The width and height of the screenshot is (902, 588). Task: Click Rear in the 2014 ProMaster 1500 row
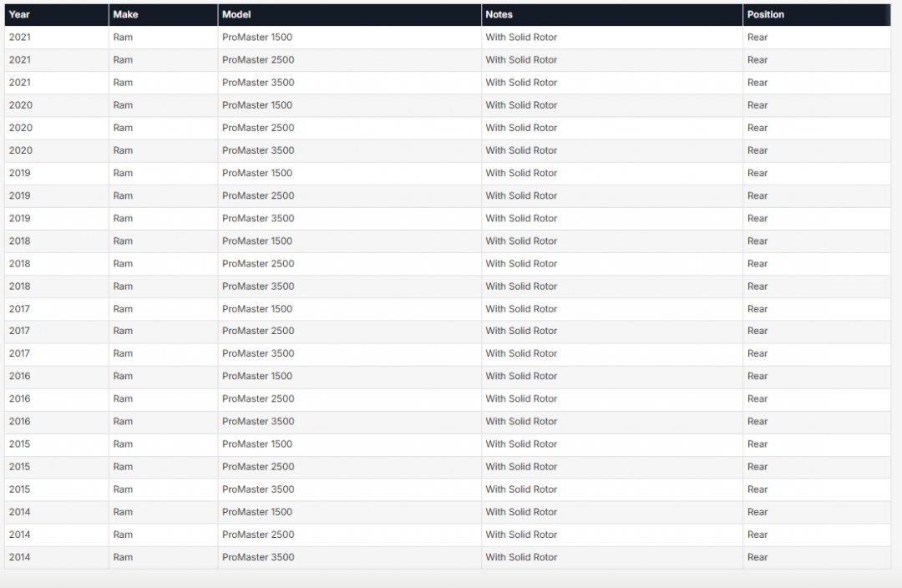758,512
